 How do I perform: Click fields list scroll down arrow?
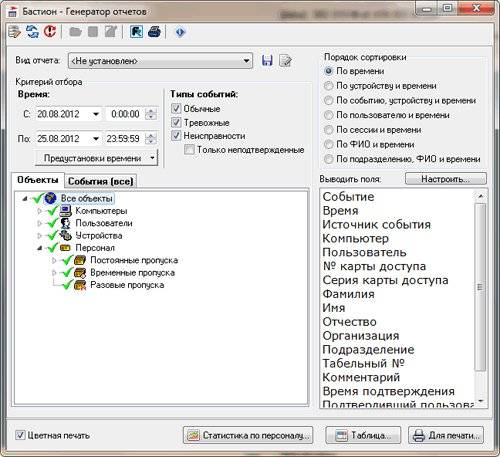[x=480, y=401]
